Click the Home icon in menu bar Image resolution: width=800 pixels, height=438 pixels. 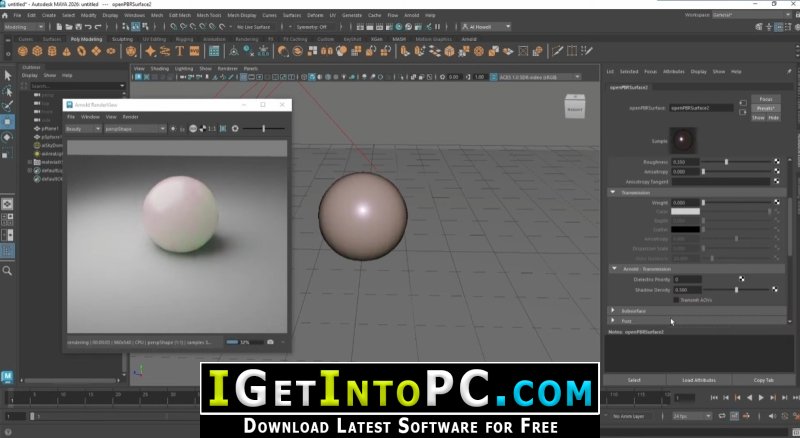(5, 15)
